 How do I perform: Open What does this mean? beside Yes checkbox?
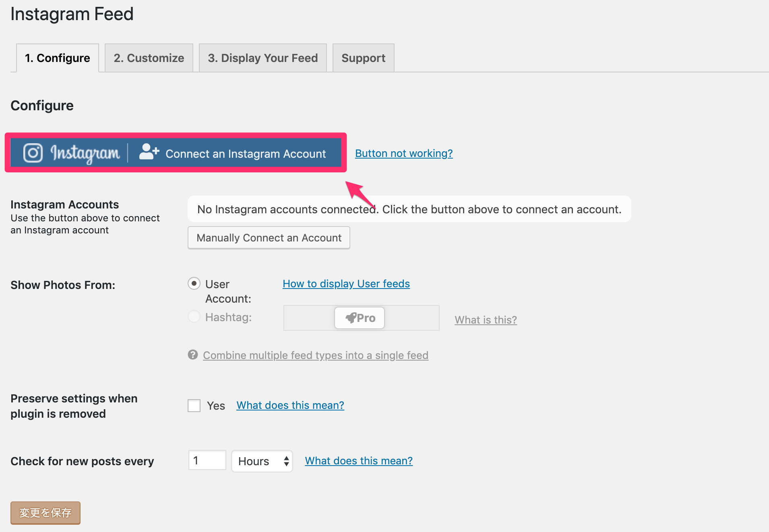coord(290,405)
